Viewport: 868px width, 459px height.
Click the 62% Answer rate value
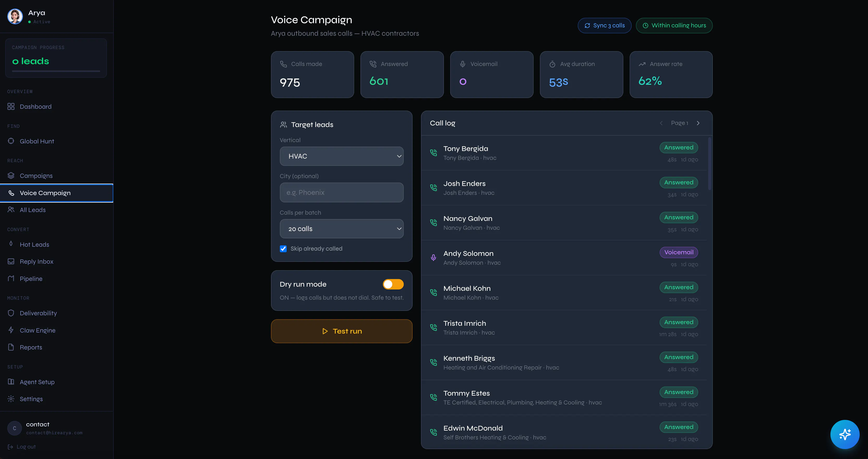point(650,81)
